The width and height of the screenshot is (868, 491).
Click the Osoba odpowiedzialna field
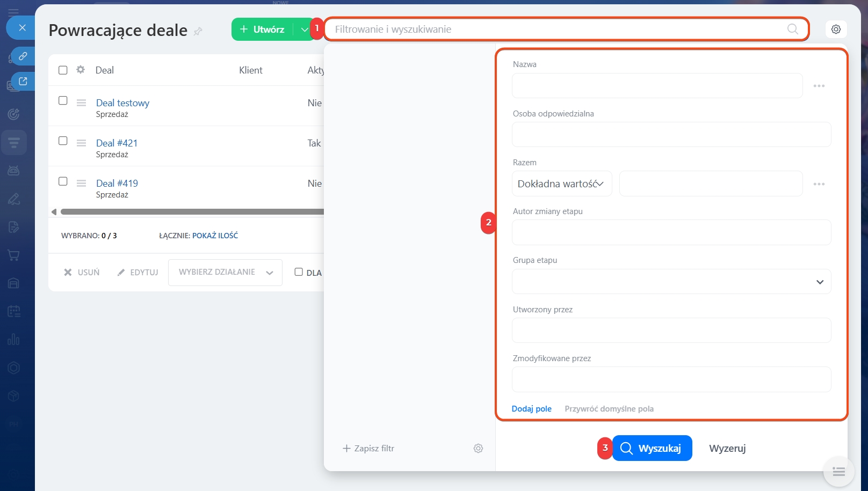(x=671, y=135)
